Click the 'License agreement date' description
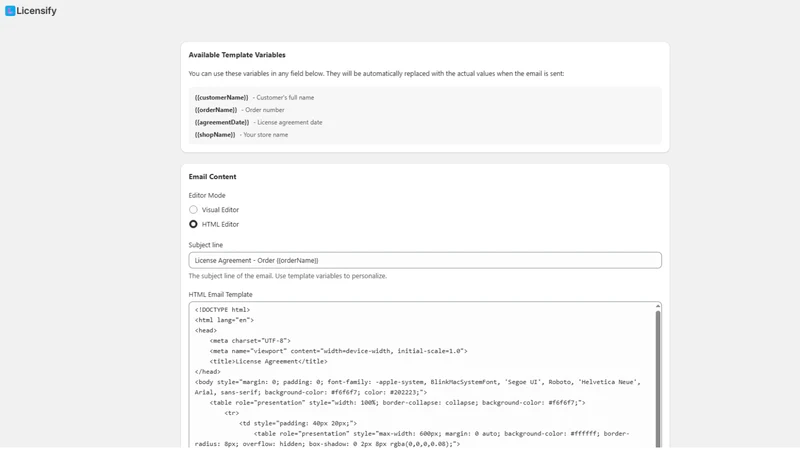 290,122
